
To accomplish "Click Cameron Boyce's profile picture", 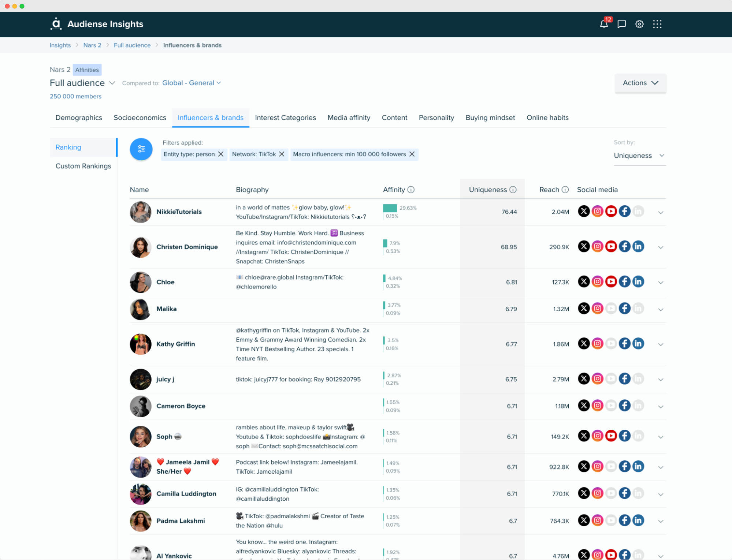I will coord(141,406).
